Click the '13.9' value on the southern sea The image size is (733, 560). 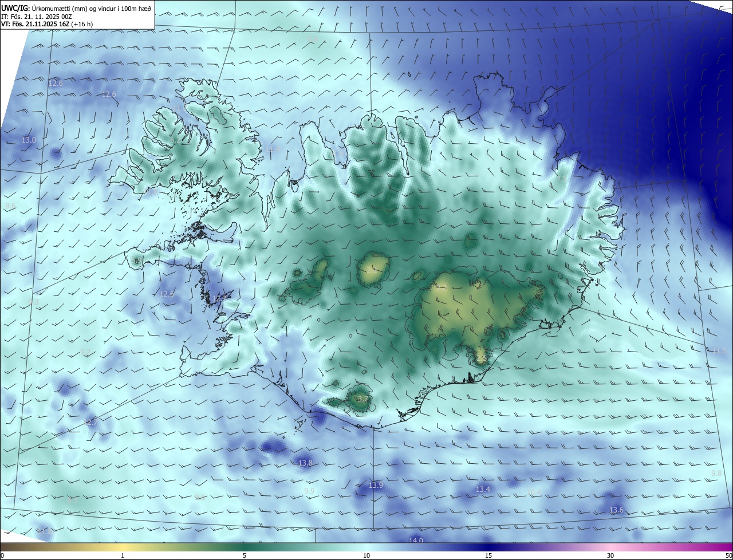tap(376, 485)
